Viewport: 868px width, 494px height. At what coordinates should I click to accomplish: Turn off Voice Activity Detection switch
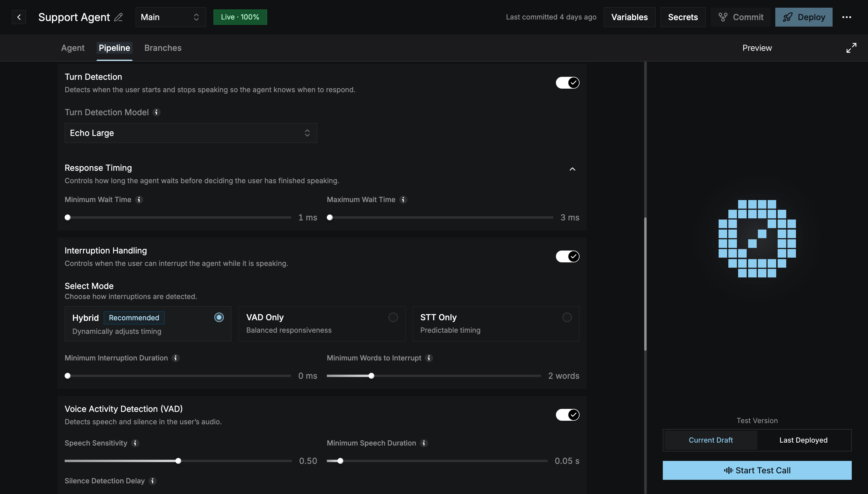(567, 415)
